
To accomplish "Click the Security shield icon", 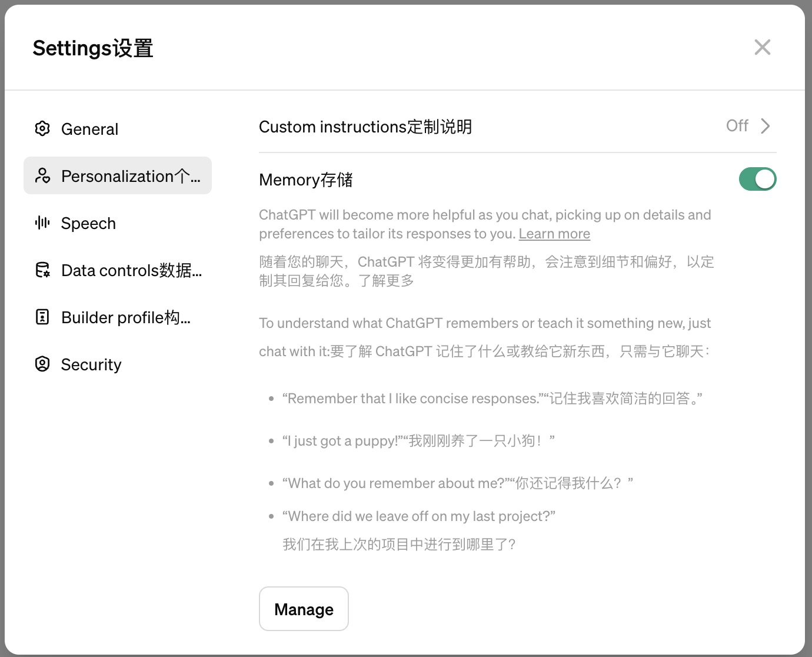I will pos(42,364).
